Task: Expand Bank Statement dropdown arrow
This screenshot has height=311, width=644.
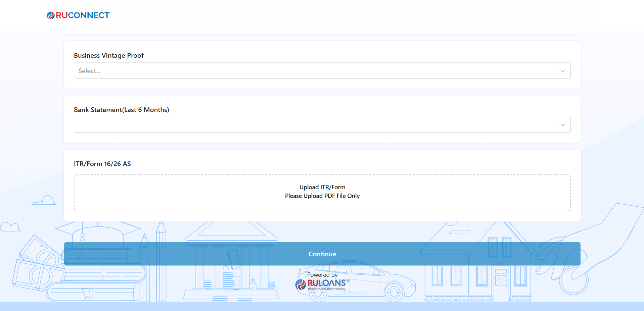Action: [x=563, y=125]
